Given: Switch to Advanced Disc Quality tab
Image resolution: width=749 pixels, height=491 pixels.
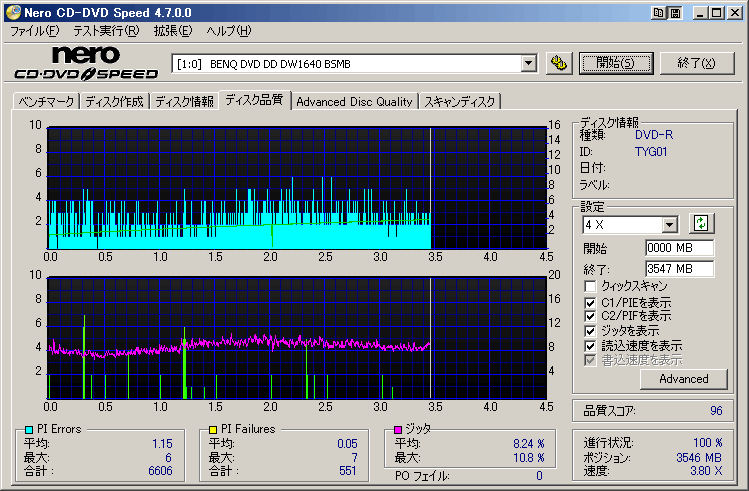Looking at the screenshot, I should tap(354, 102).
